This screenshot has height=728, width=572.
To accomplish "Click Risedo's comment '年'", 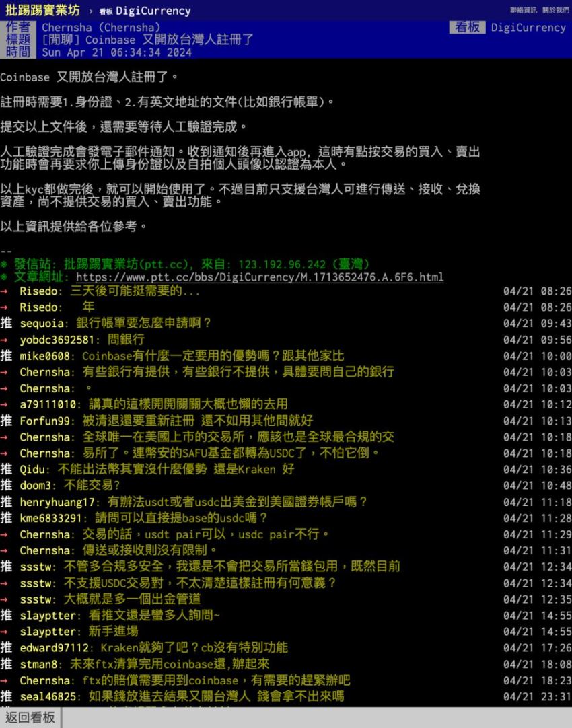I will click(x=88, y=307).
